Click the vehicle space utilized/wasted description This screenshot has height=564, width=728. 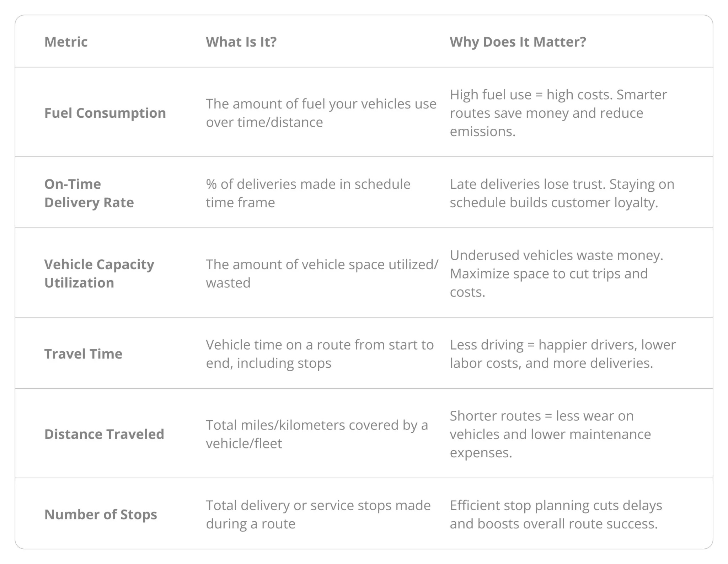tap(322, 273)
